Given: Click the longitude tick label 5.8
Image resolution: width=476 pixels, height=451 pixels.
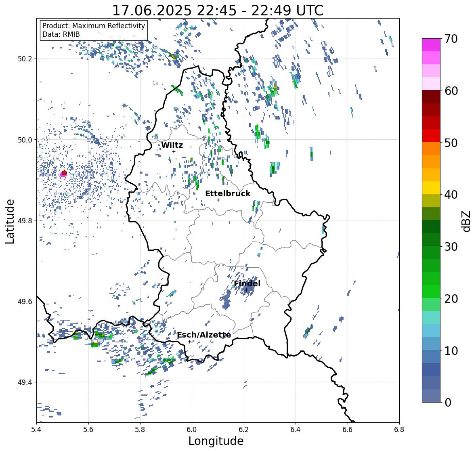Looking at the screenshot, I should point(140,430).
